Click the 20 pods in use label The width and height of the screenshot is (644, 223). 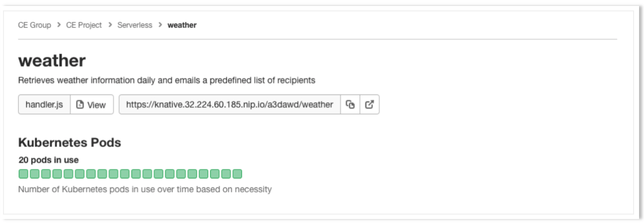pos(48,160)
